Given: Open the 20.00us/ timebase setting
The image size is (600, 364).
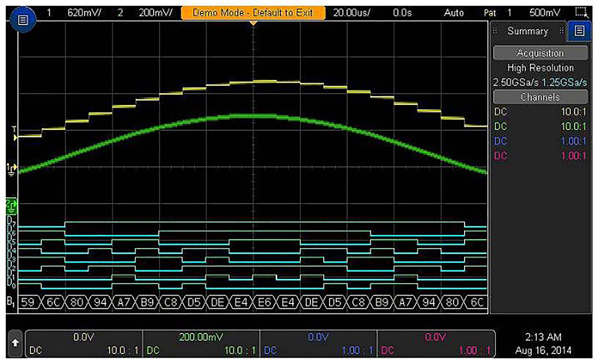Looking at the screenshot, I should click(351, 12).
